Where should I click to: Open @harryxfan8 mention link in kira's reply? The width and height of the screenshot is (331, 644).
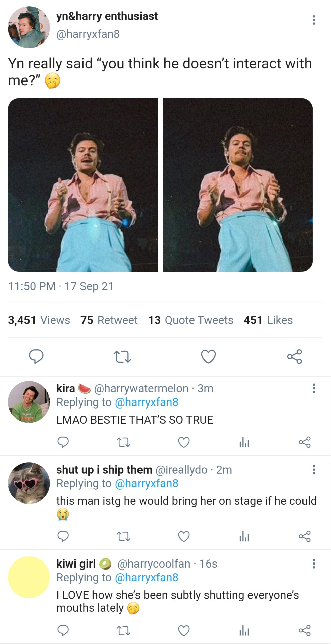147,402
